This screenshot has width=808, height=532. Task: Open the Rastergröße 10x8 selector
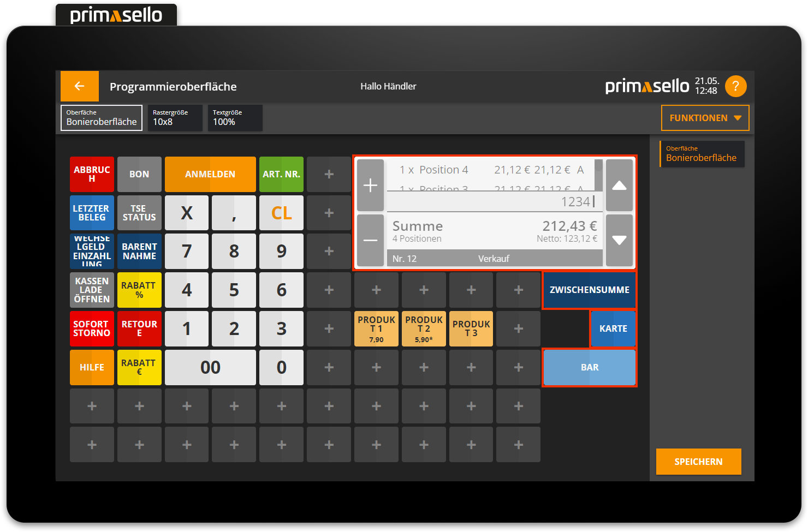coord(175,118)
